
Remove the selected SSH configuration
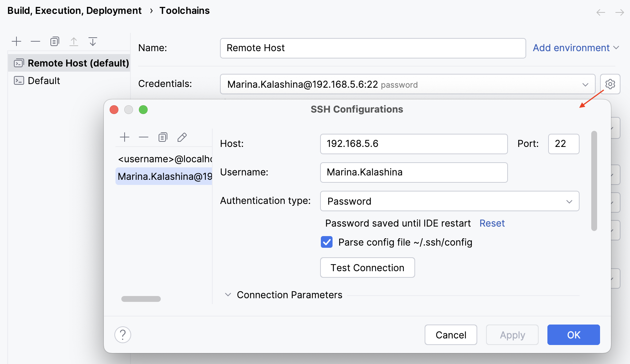click(x=144, y=137)
